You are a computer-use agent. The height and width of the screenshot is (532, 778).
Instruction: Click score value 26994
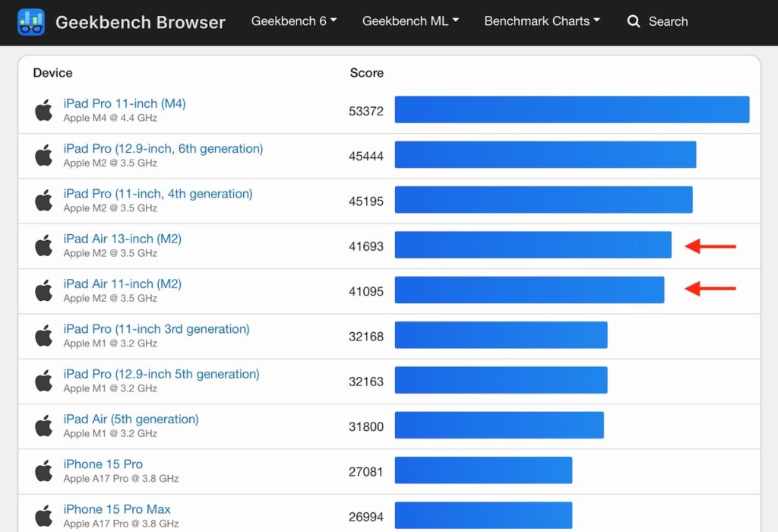click(x=366, y=517)
